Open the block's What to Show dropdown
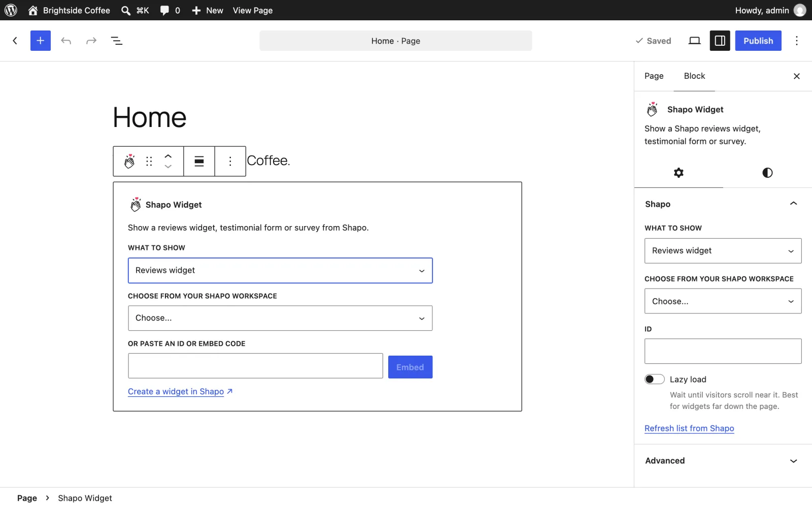Image resolution: width=812 pixels, height=508 pixels. point(280,270)
